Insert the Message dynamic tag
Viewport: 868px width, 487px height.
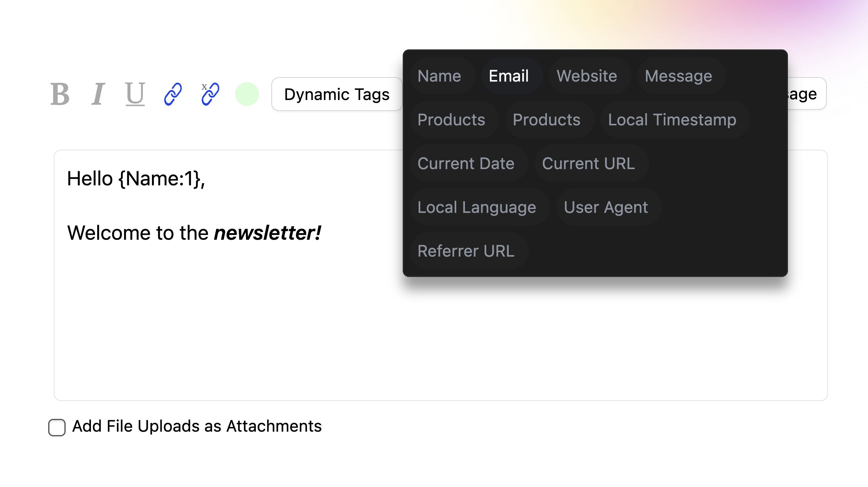point(678,76)
